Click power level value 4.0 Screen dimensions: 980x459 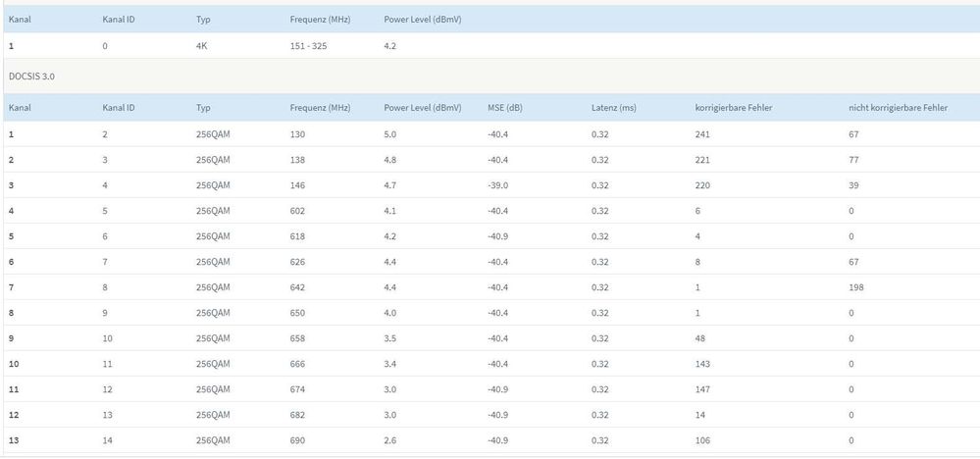pos(390,313)
